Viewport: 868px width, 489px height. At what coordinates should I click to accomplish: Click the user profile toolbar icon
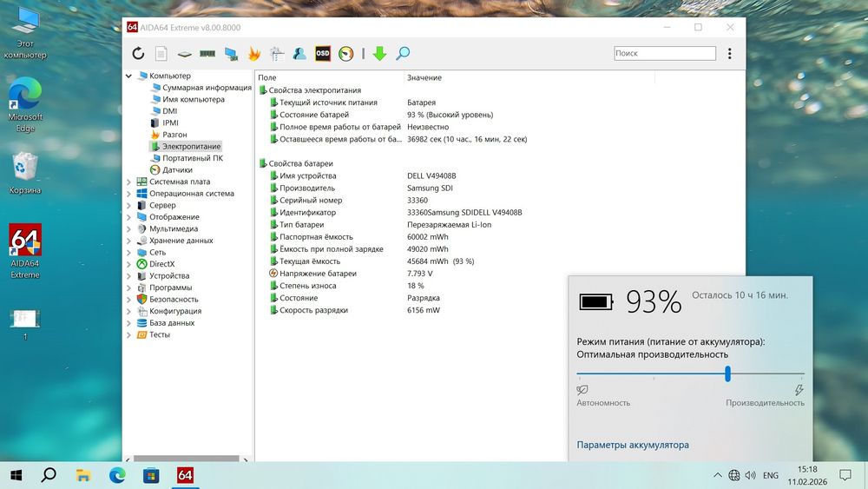[299, 53]
